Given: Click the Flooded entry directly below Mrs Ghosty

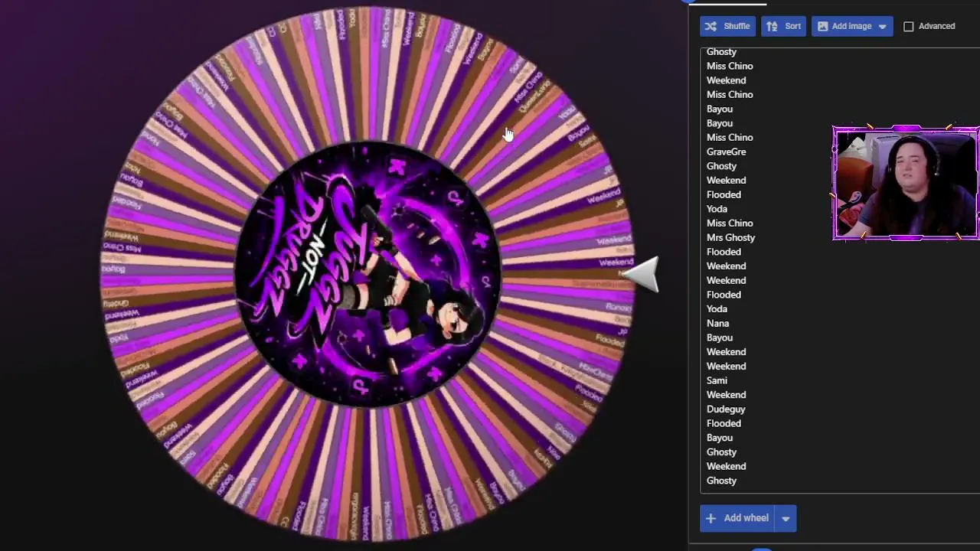Looking at the screenshot, I should click(x=724, y=252).
